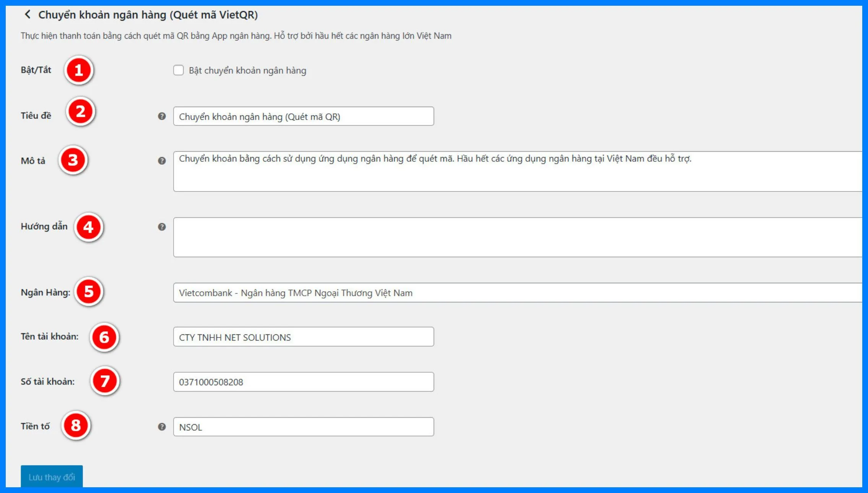Click red number 3 badge
The height and width of the screenshot is (493, 868).
pos(73,160)
